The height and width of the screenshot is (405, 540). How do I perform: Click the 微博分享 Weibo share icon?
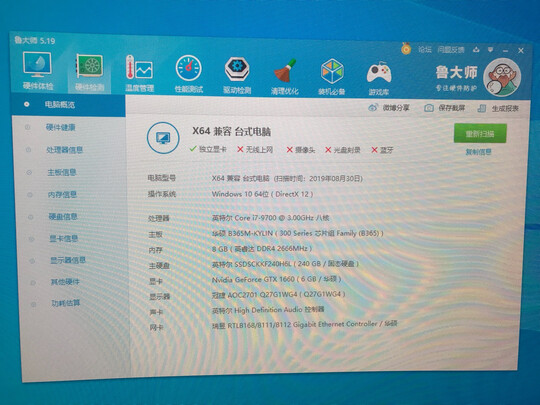(373, 107)
